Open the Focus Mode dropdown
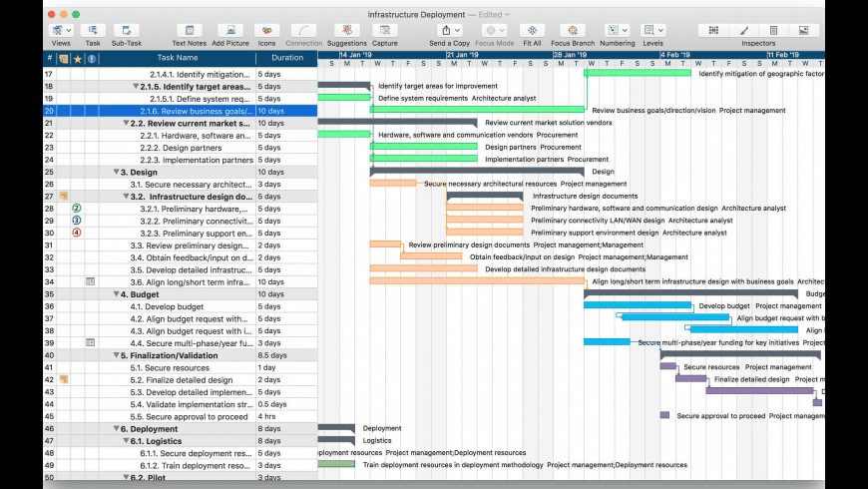The width and height of the screenshot is (868, 489). point(494,31)
